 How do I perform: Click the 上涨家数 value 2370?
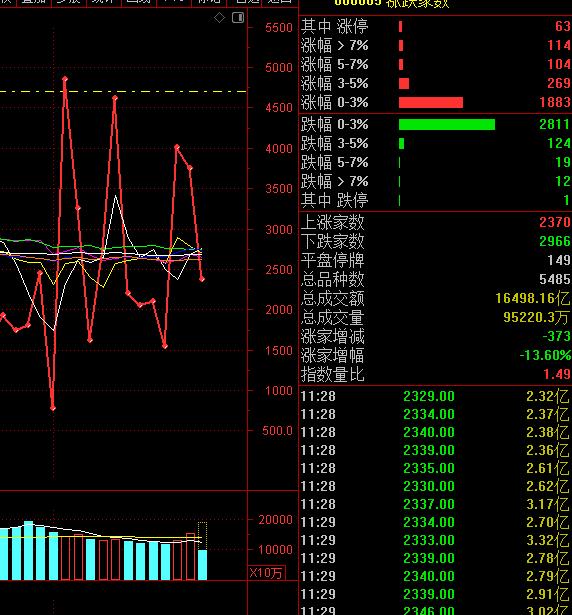pos(555,222)
